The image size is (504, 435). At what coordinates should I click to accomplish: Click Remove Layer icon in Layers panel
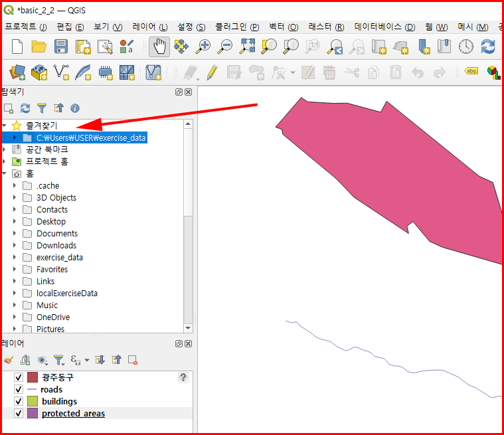(133, 360)
